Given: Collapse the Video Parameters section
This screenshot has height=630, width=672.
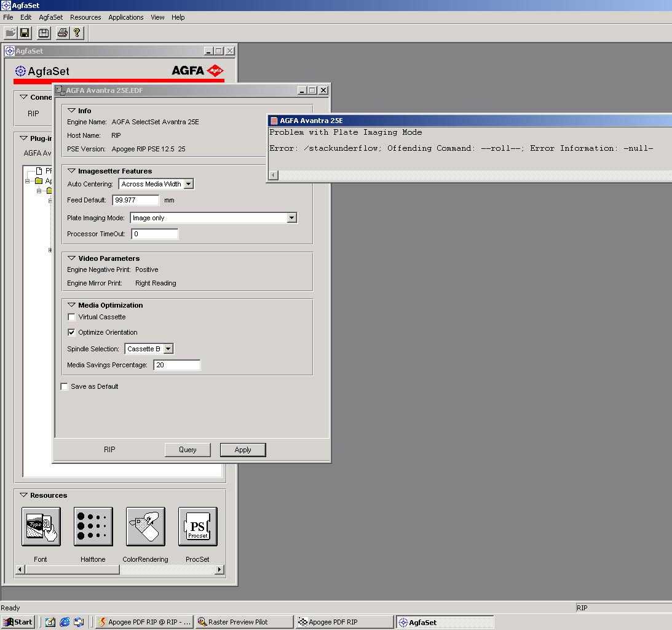Looking at the screenshot, I should click(x=71, y=258).
